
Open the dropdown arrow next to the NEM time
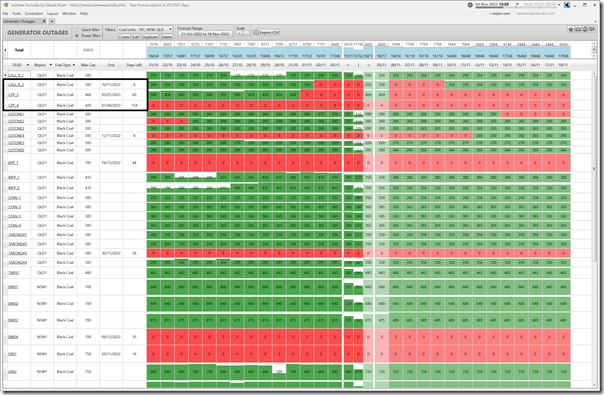click(x=559, y=5)
